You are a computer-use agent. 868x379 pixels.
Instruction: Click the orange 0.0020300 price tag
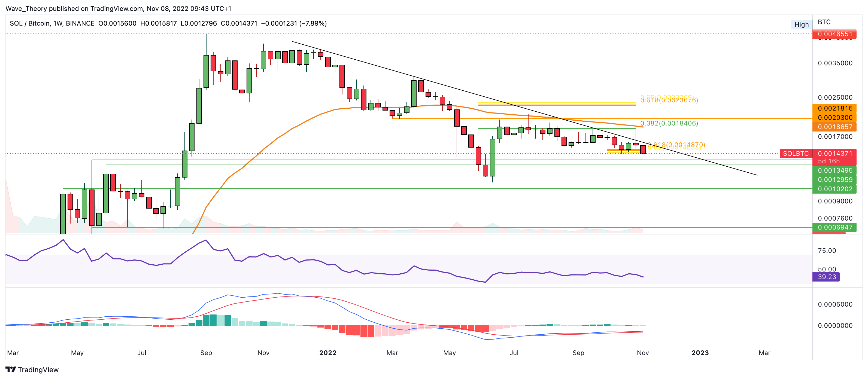[x=834, y=118]
